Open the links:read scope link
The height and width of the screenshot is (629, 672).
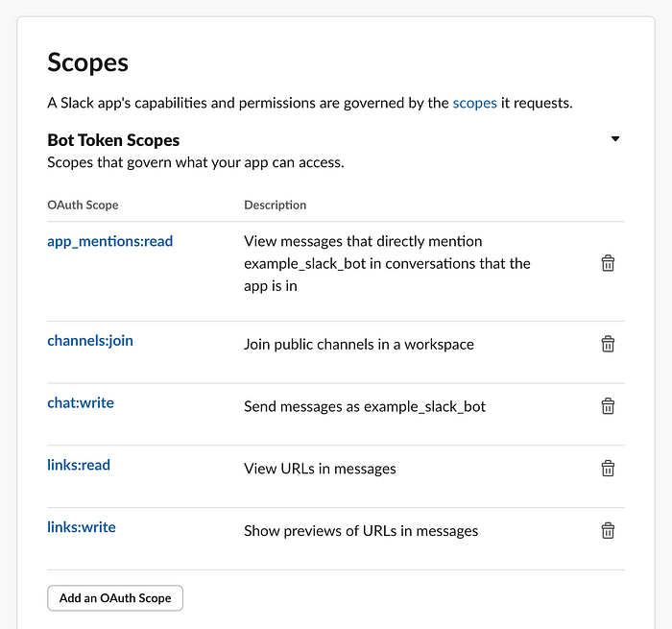[79, 465]
